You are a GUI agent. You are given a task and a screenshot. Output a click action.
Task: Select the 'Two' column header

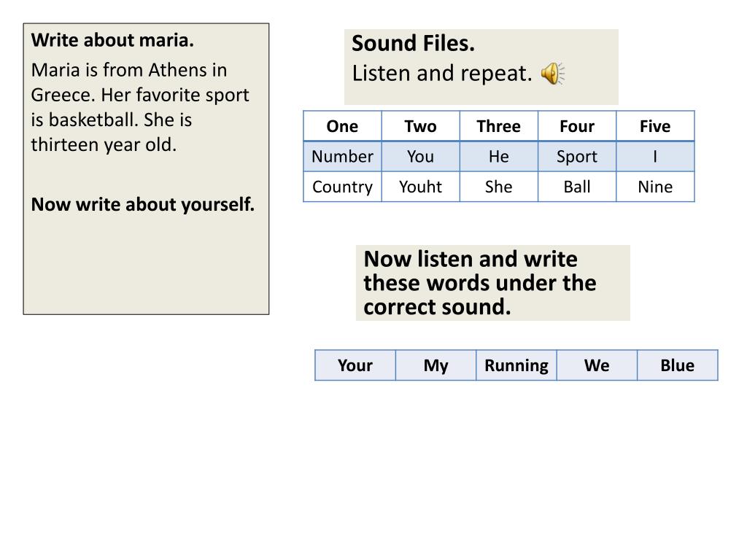tap(421, 126)
